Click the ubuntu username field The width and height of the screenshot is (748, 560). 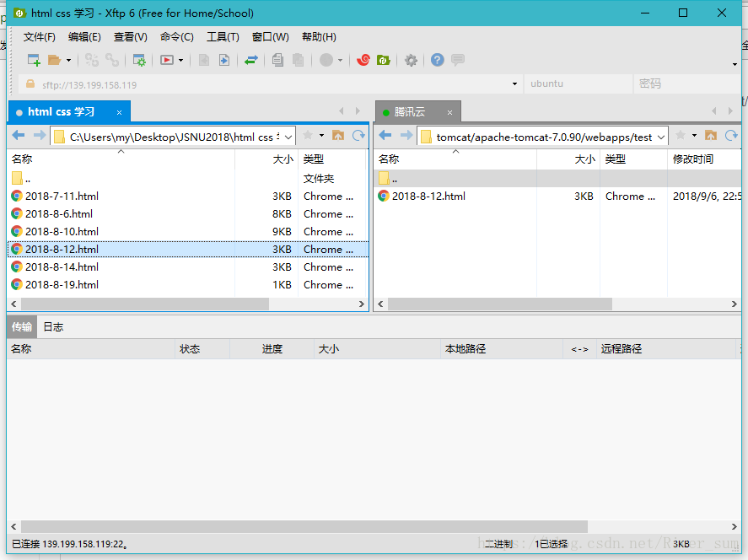578,84
